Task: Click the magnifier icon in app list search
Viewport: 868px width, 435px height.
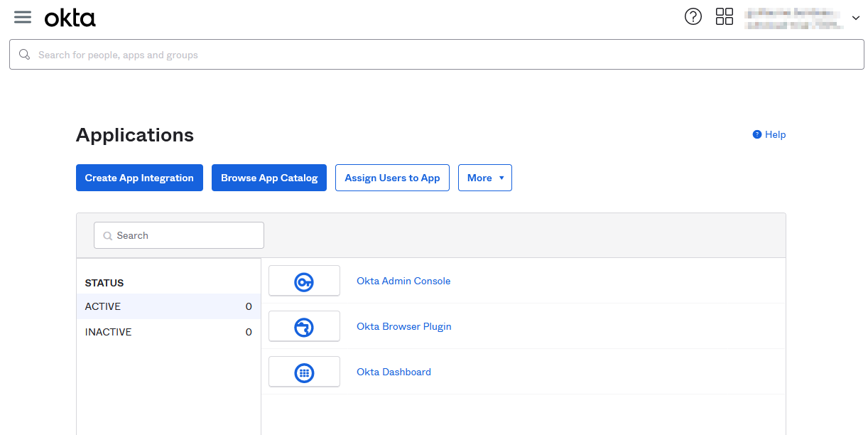Action: point(107,235)
